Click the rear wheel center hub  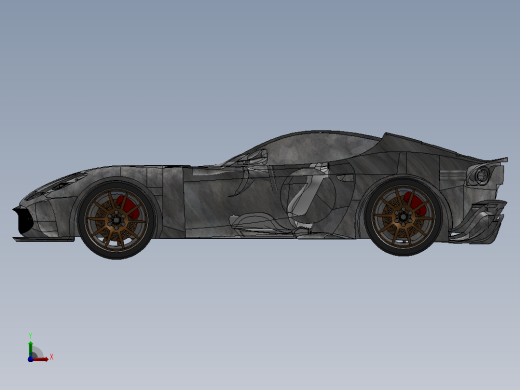(x=403, y=217)
